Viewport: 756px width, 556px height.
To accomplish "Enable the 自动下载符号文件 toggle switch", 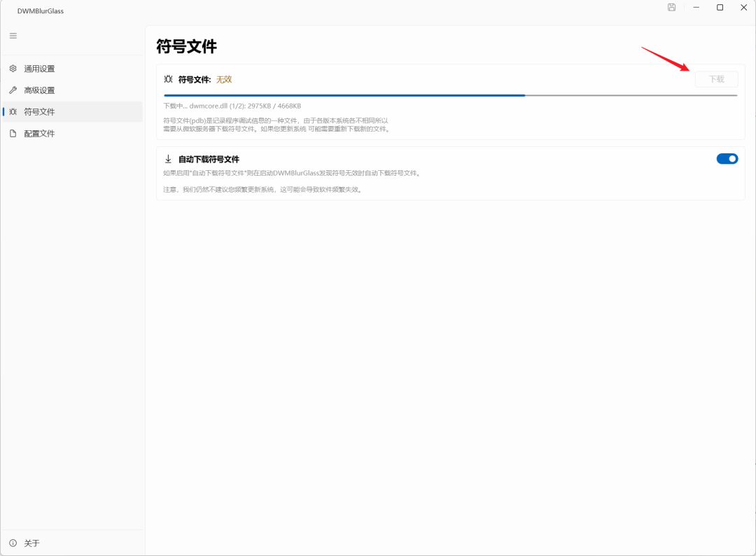I will tap(727, 158).
